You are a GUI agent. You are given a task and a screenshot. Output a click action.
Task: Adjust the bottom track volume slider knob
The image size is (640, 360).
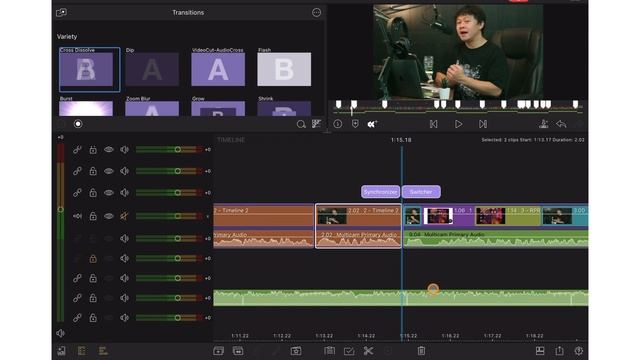click(178, 318)
